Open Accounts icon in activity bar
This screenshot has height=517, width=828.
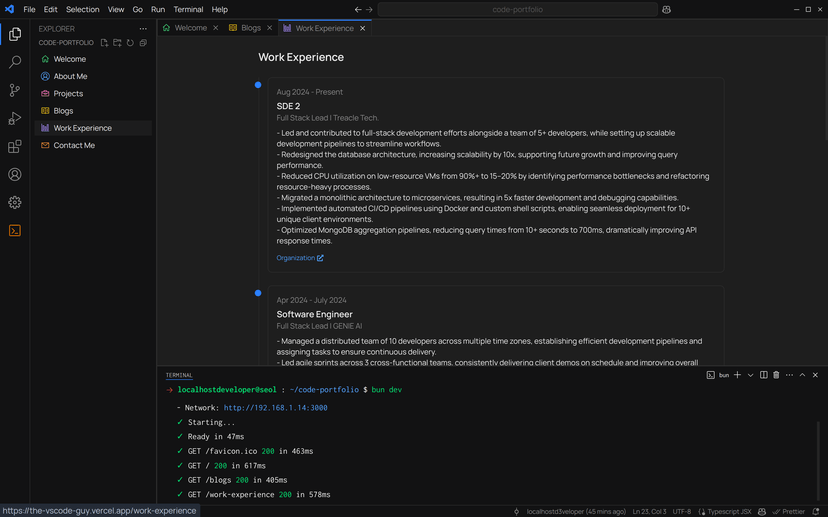pyautogui.click(x=15, y=174)
